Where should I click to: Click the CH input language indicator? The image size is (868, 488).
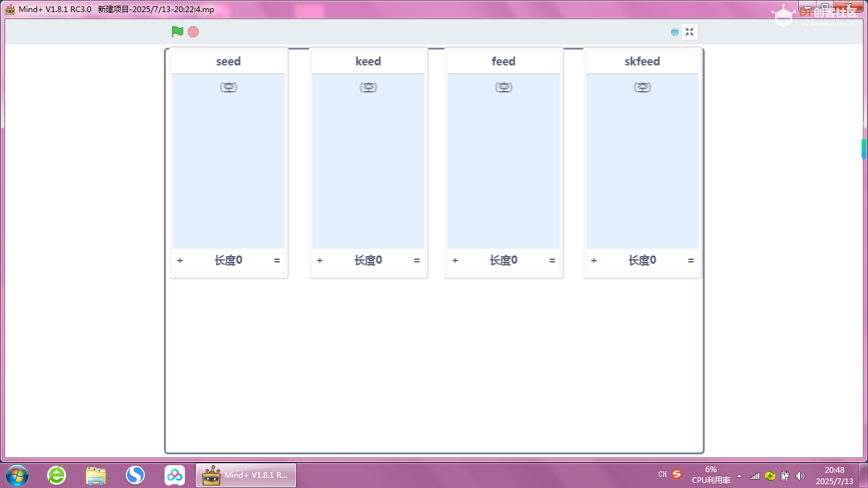663,475
